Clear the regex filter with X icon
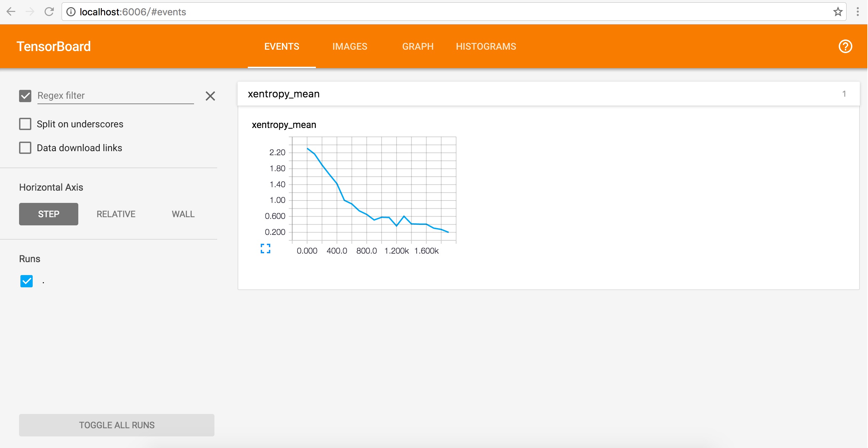The width and height of the screenshot is (868, 448). pos(210,96)
